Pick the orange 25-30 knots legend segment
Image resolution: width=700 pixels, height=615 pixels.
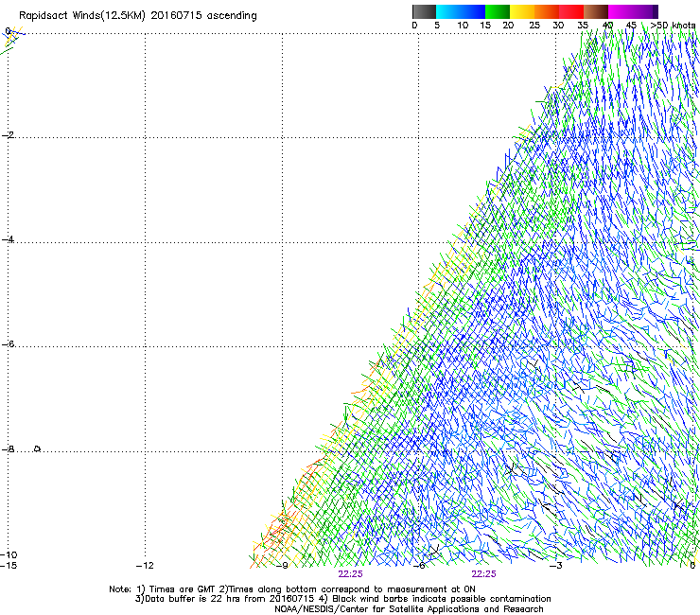click(x=547, y=11)
